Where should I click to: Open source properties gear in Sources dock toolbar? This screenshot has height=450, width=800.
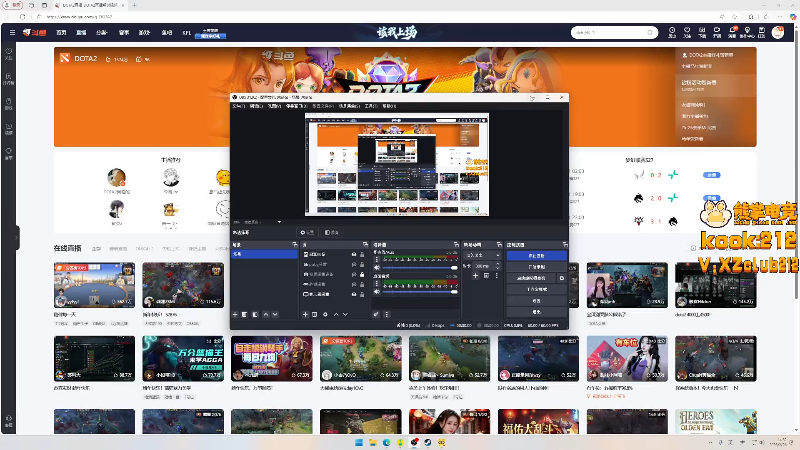325,315
